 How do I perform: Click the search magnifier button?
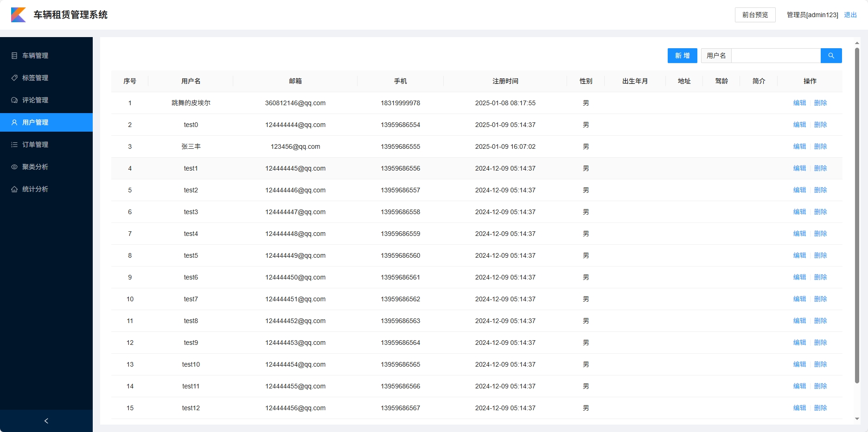[x=831, y=56]
